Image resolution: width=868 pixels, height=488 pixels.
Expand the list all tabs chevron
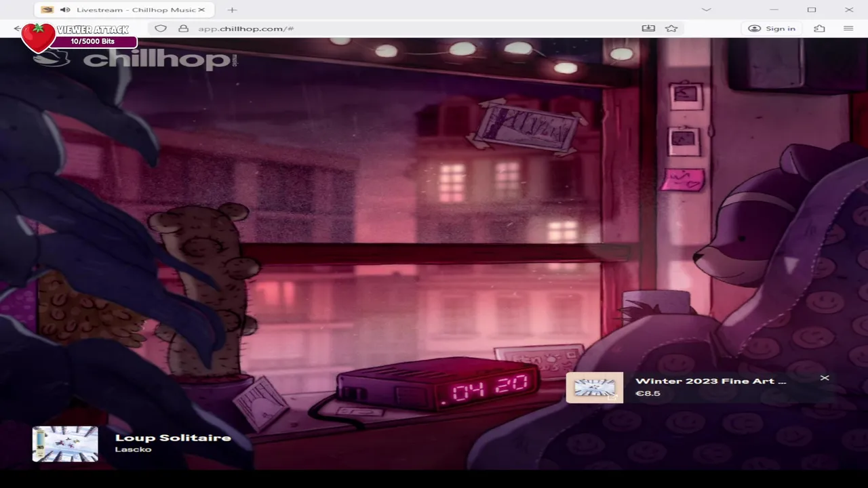tap(706, 9)
